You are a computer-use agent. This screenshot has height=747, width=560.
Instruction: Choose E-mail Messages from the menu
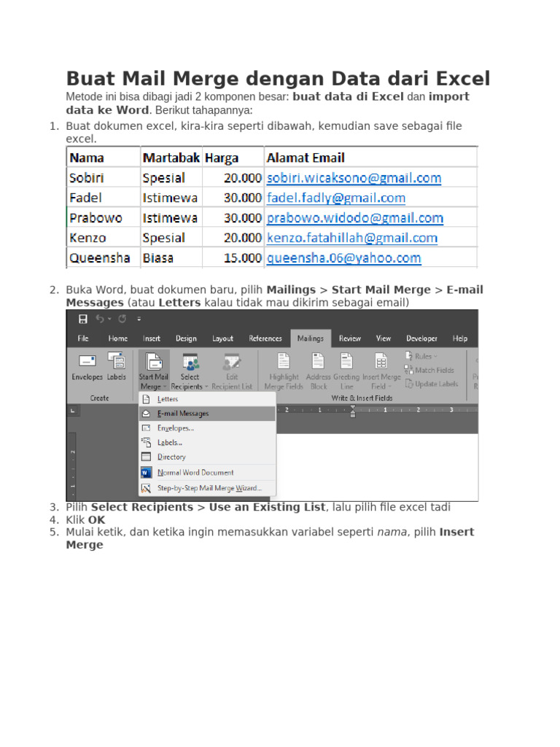click(207, 414)
